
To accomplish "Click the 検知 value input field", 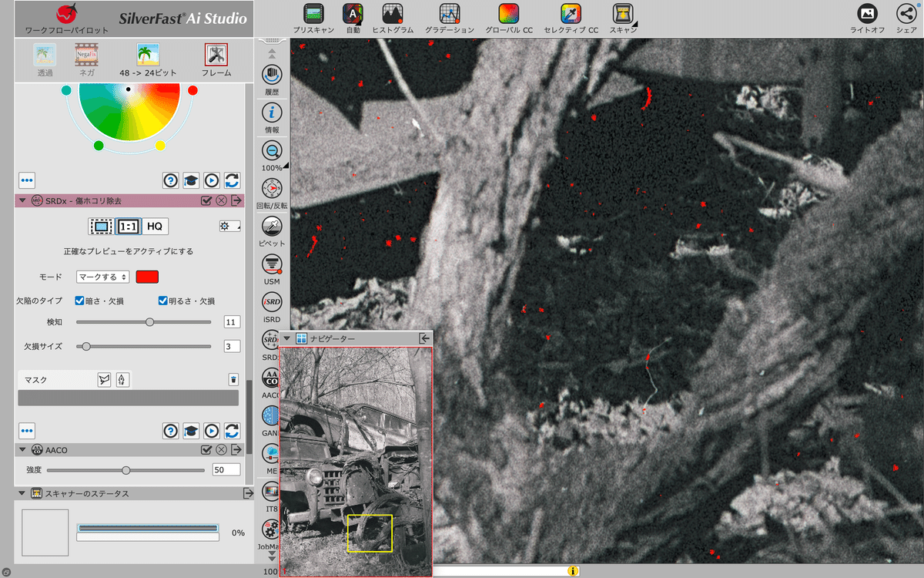I will (232, 321).
